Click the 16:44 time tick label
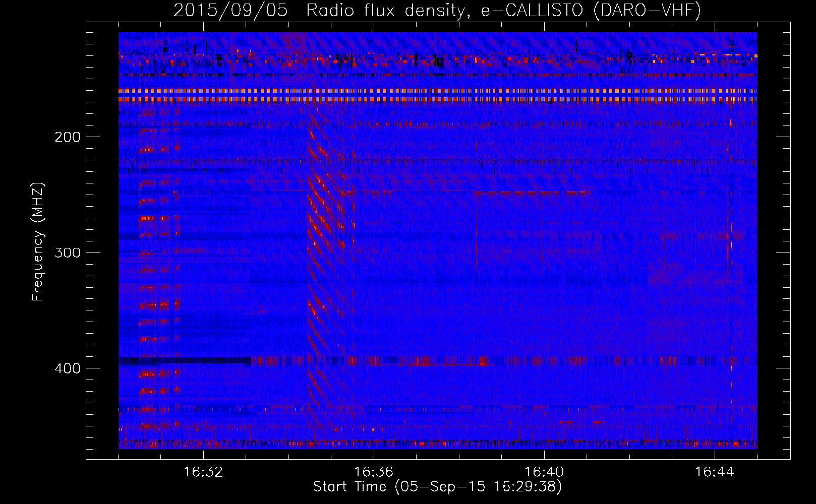Screen dimensions: 816x504 click(715, 472)
